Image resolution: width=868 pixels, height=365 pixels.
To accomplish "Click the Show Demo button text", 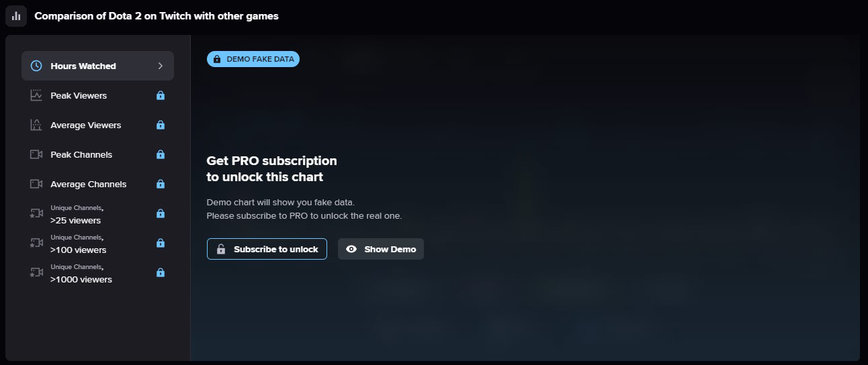I will (x=390, y=249).
